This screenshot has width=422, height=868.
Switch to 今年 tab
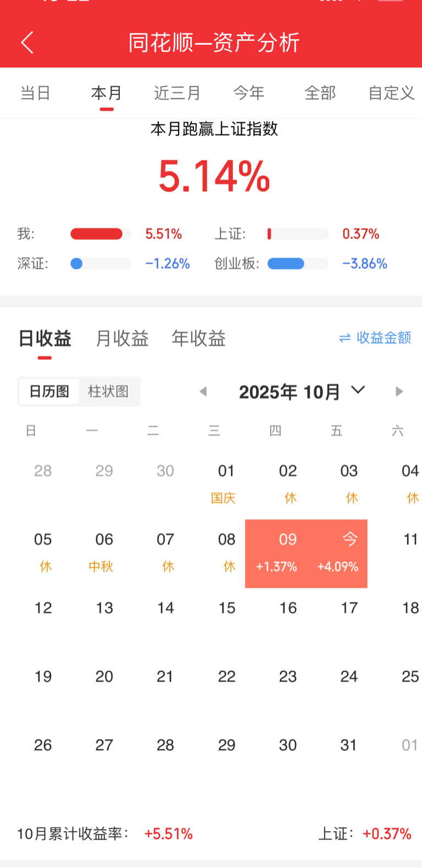point(249,93)
